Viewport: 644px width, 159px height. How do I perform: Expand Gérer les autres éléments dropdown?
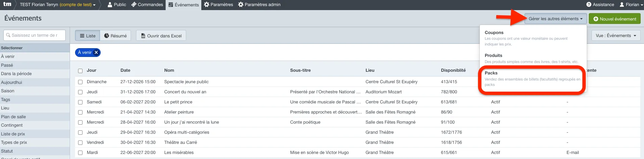click(x=555, y=19)
